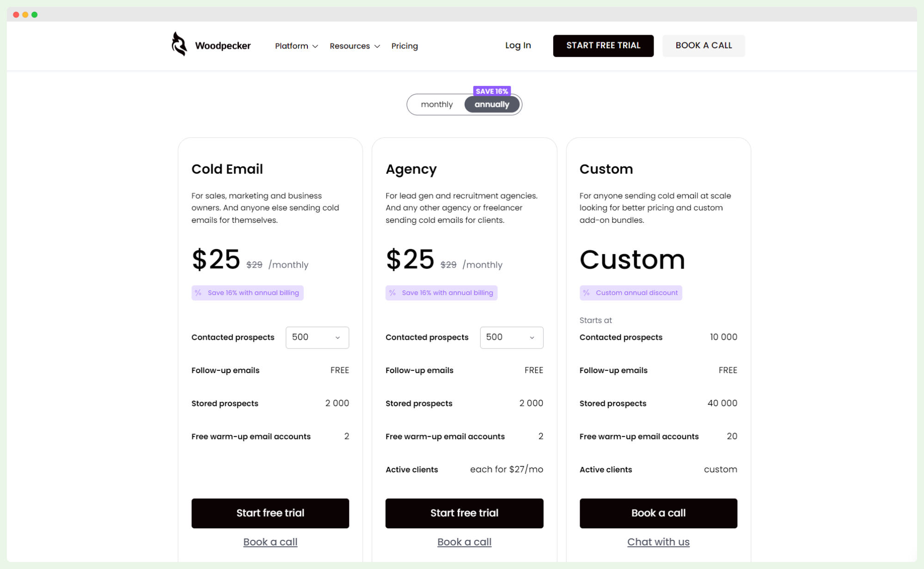
Task: Expand the Platform dropdown menu
Action: [x=295, y=46]
